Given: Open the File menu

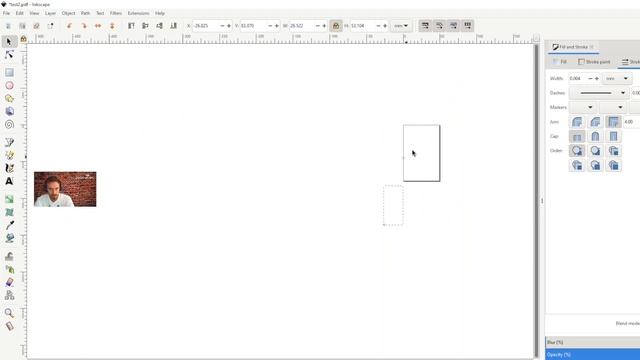Looking at the screenshot, I should point(7,13).
